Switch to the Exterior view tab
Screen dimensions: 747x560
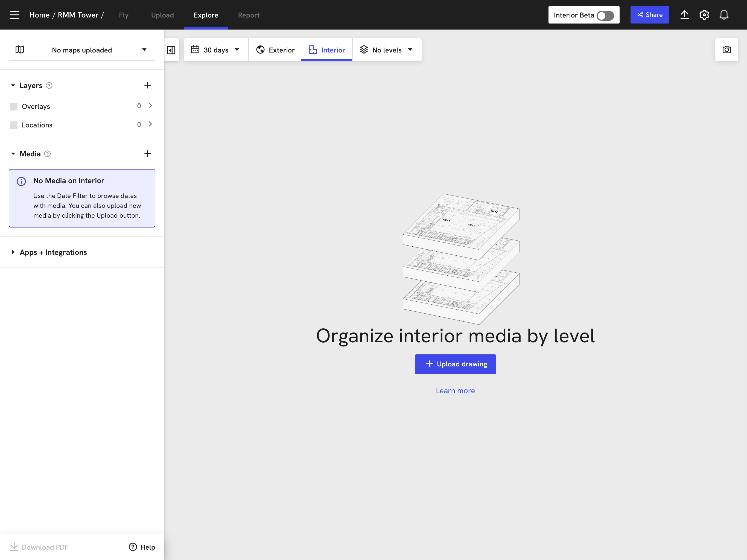275,50
